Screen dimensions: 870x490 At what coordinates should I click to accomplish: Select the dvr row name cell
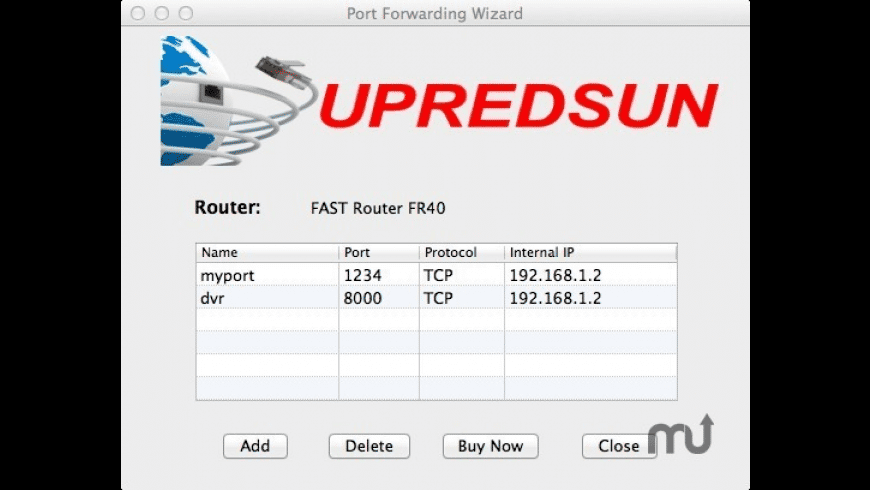tap(267, 298)
